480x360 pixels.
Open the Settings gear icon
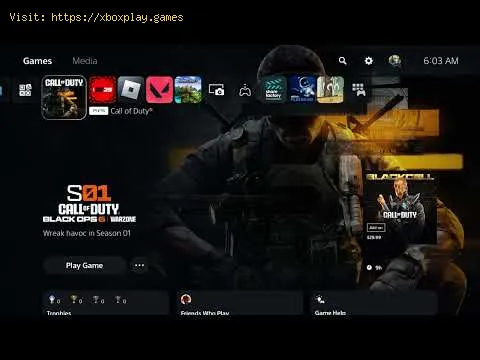tap(368, 61)
